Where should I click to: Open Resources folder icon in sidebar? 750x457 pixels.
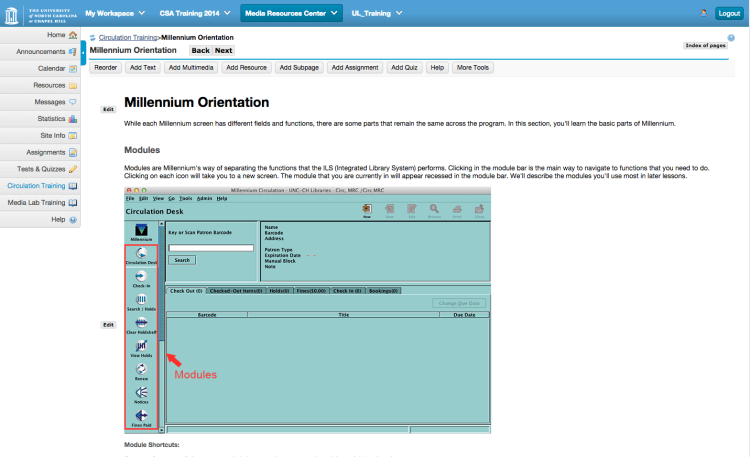(73, 85)
